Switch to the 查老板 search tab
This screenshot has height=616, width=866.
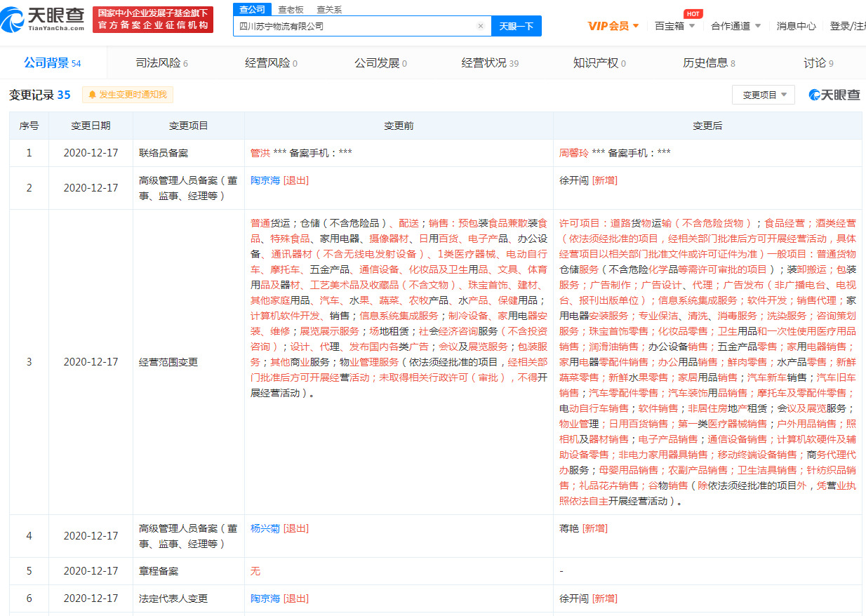291,10
